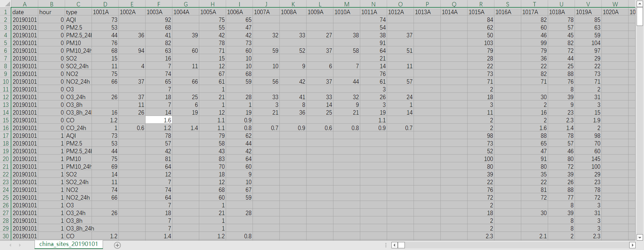Screen dimensions: 644x250
Task: Click the 'date' header cell
Action: [x=25, y=12]
